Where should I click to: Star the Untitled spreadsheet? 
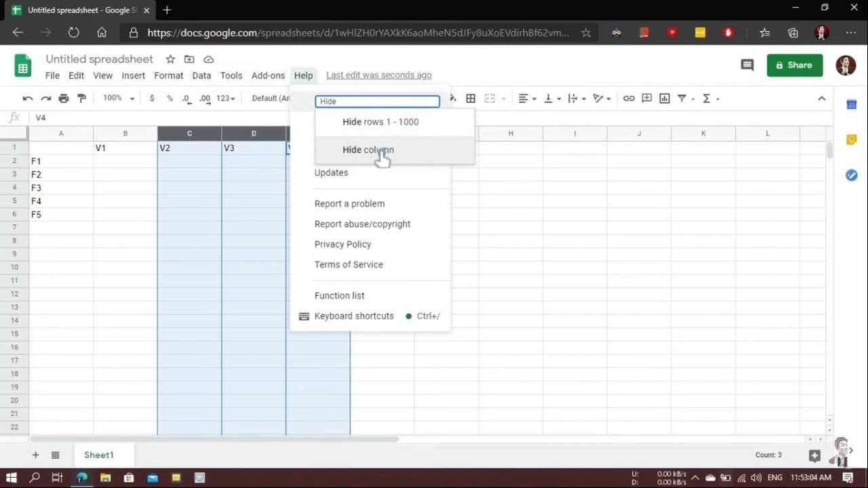(170, 59)
